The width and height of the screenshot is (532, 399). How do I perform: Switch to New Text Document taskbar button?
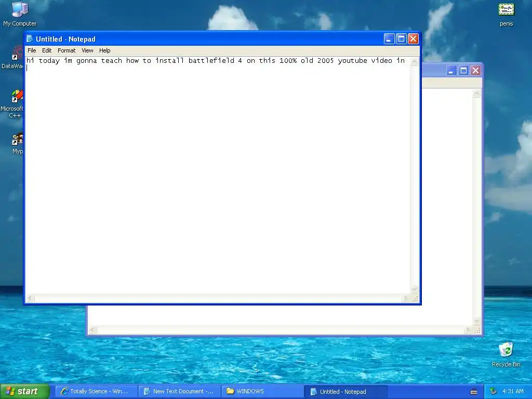tap(179, 391)
